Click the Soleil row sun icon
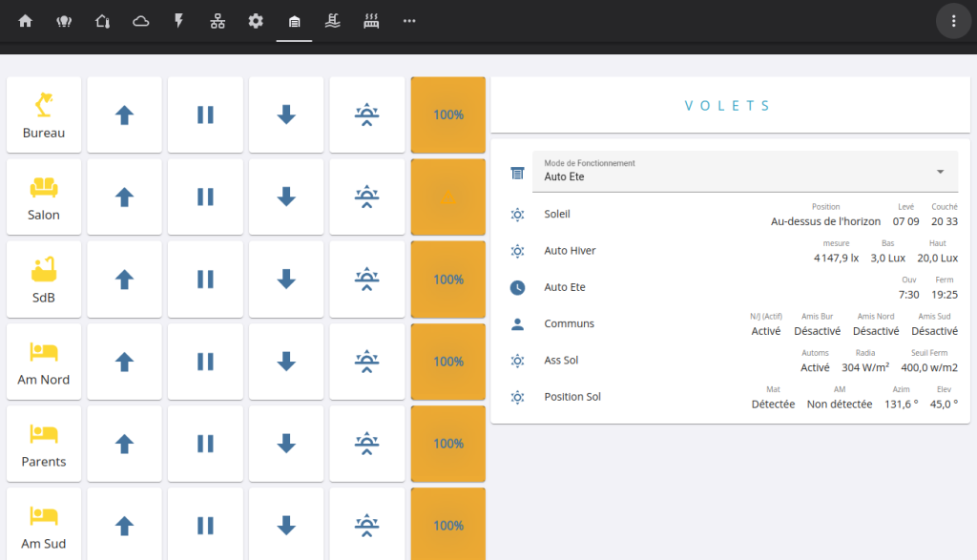 pos(518,215)
